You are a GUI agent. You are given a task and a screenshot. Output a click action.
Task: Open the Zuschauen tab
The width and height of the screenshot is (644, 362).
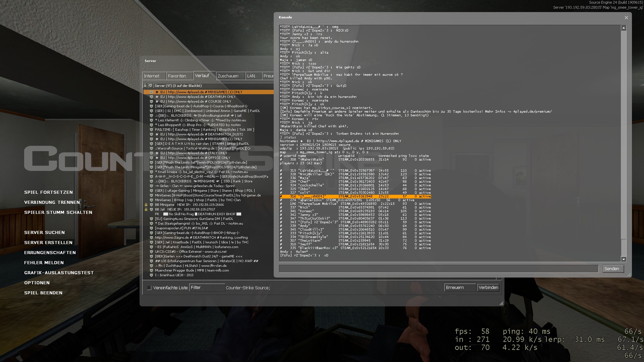click(x=230, y=76)
